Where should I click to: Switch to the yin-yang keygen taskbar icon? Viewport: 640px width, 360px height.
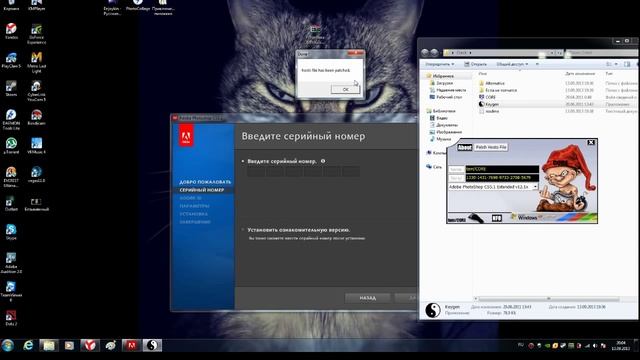pyautogui.click(x=152, y=345)
